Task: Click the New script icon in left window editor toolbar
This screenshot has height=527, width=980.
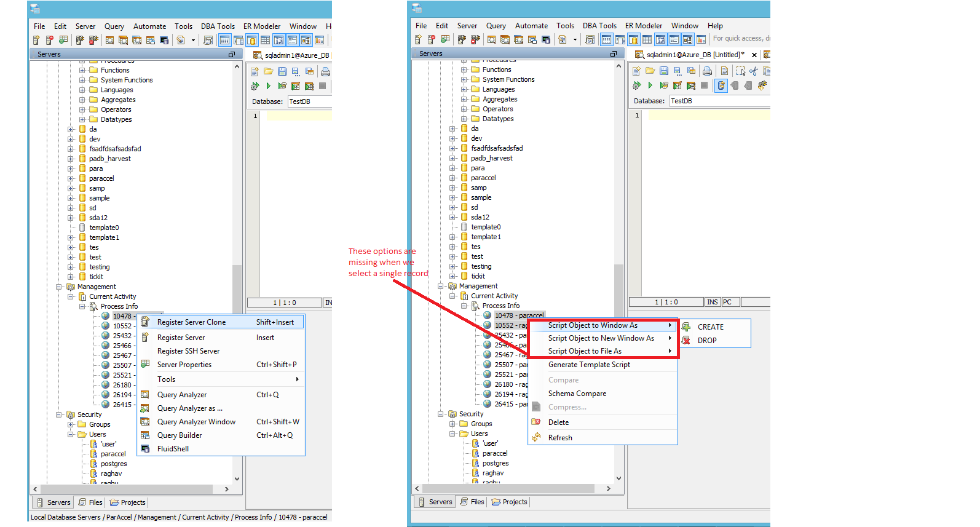Action: click(255, 71)
